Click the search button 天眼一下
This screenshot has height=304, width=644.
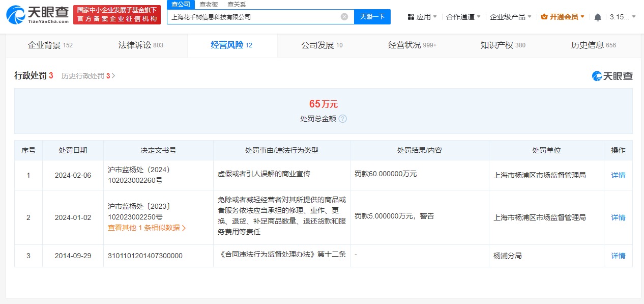[x=372, y=17]
